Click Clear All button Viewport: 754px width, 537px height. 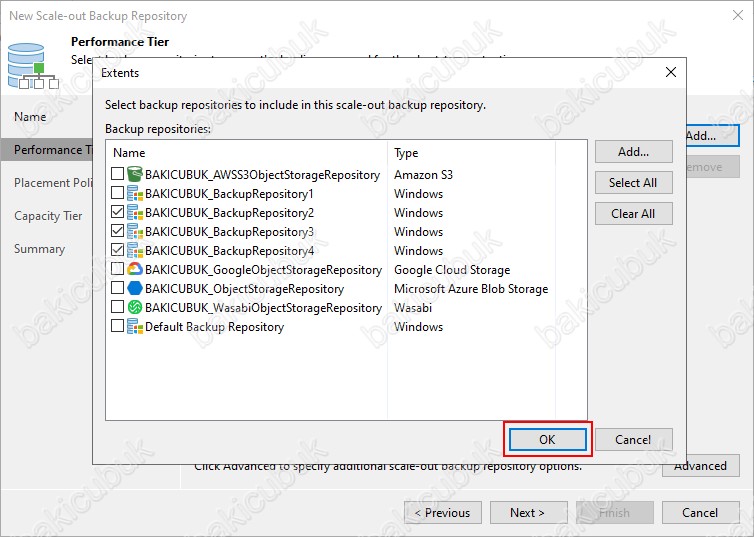click(633, 213)
